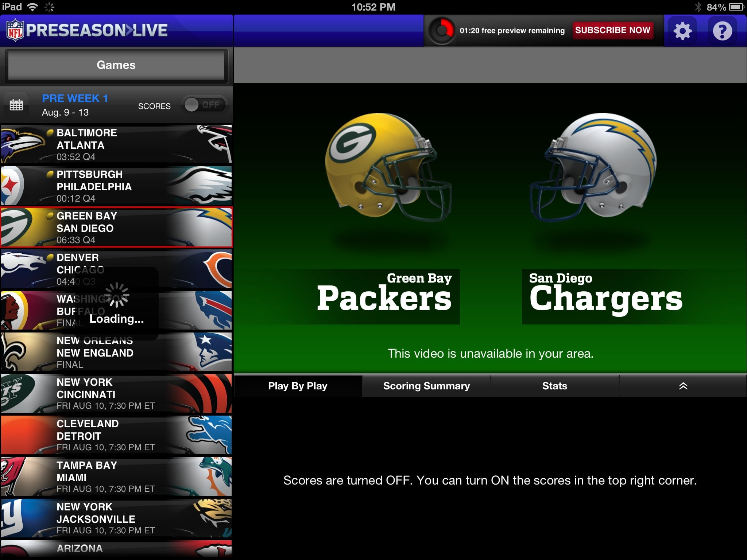Open the Games selector header
747x560 pixels.
pos(116,65)
